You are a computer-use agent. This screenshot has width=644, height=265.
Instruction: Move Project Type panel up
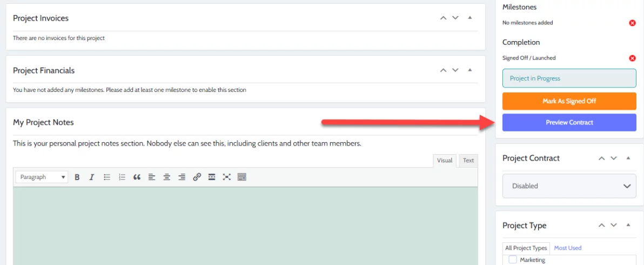(602, 225)
